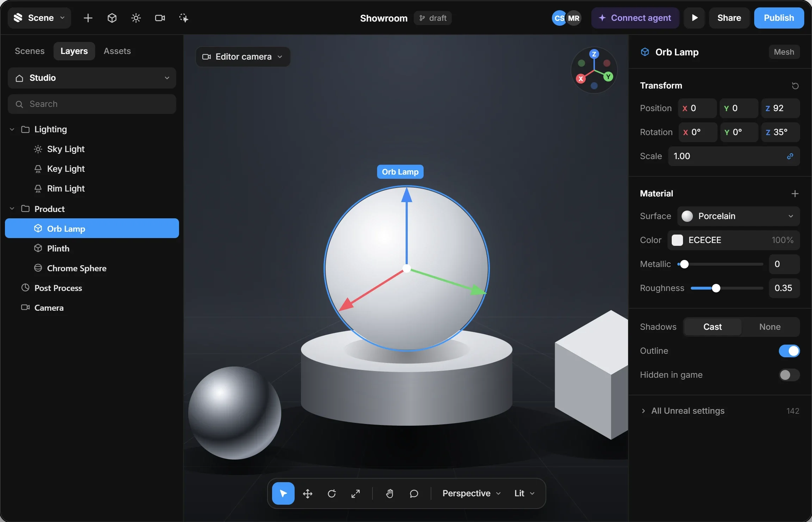Viewport: 812px width, 522px height.
Task: Switch to the Assets tab
Action: [x=117, y=51]
